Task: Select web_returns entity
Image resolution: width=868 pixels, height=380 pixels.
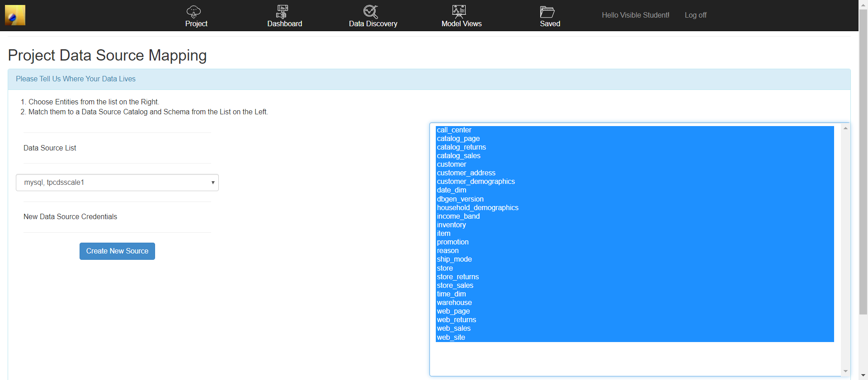Action: click(x=635, y=320)
